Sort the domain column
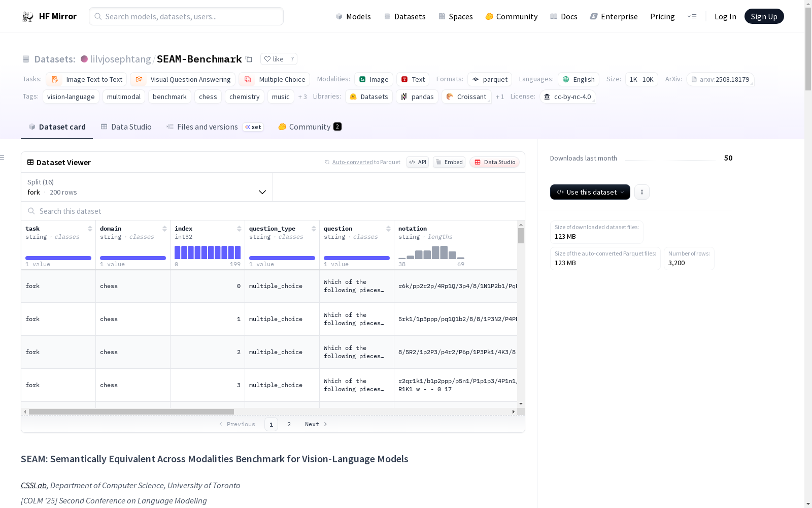 tap(164, 229)
